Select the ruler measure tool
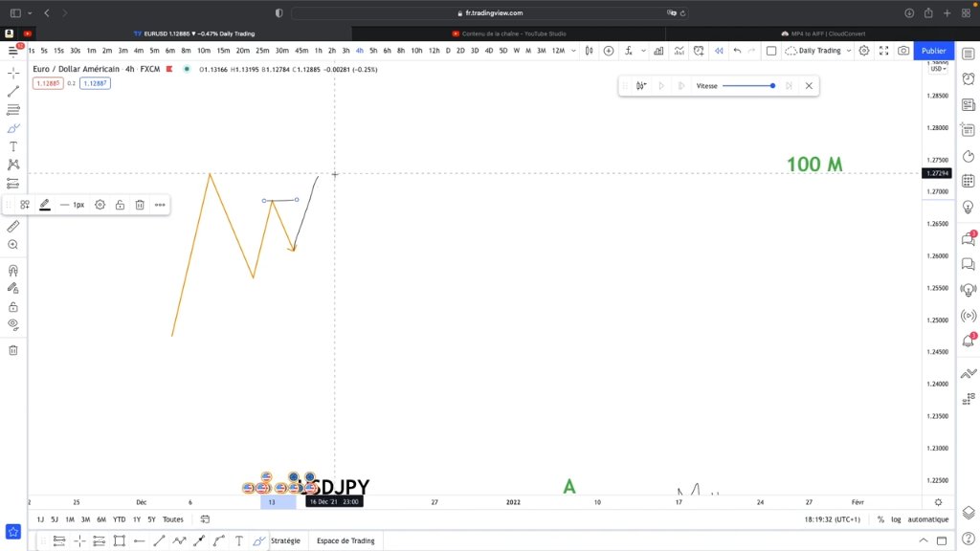Image resolution: width=980 pixels, height=551 pixels. 13,226
